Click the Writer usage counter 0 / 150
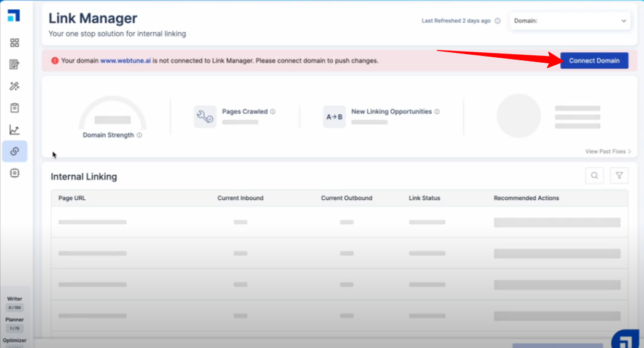Viewport: 644px width, 348px height. tap(15, 307)
